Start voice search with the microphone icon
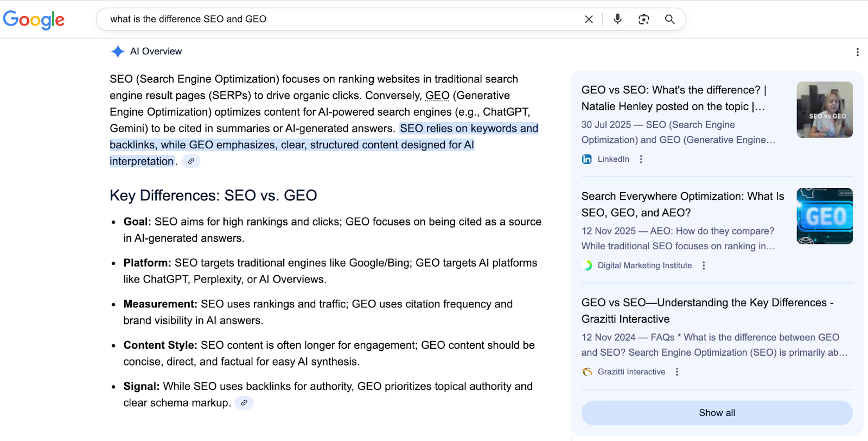Screen dimensions: 868x441 click(x=617, y=19)
